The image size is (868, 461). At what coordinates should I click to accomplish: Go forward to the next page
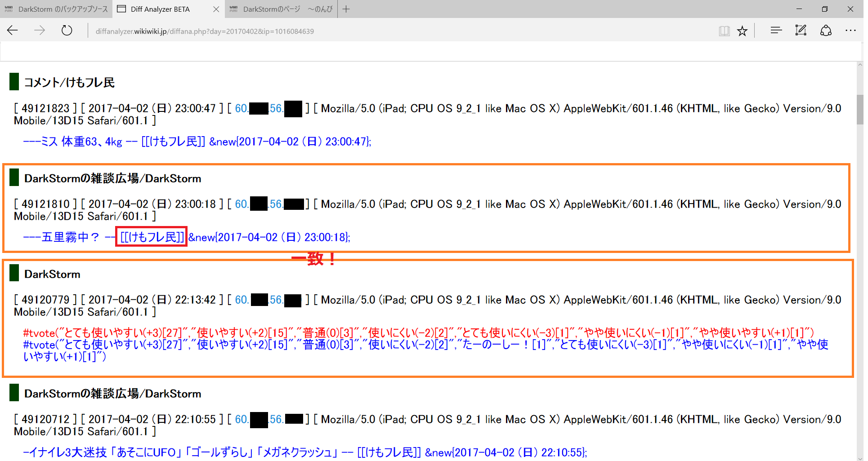pos(40,31)
